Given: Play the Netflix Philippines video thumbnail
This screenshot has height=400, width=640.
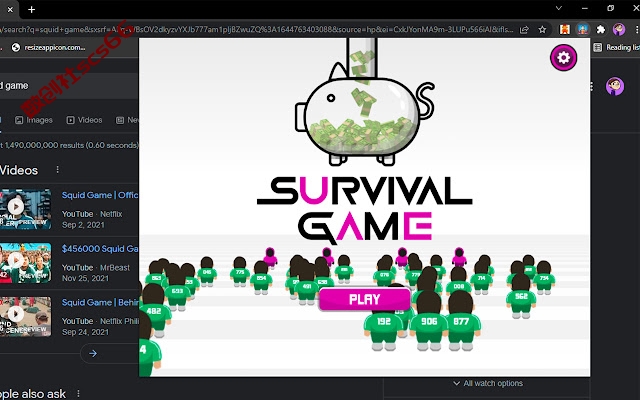Looking at the screenshot, I should click(25, 316).
